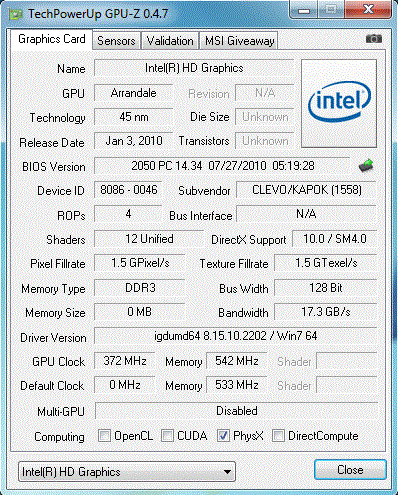Click the Intel logo image
Image resolution: width=398 pixels, height=495 pixels.
[x=339, y=103]
